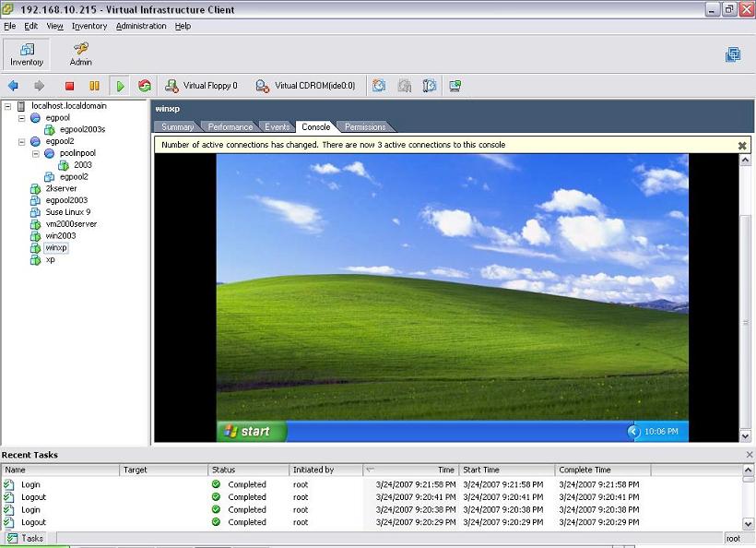
Task: Open the Edit menu
Action: tap(30, 26)
